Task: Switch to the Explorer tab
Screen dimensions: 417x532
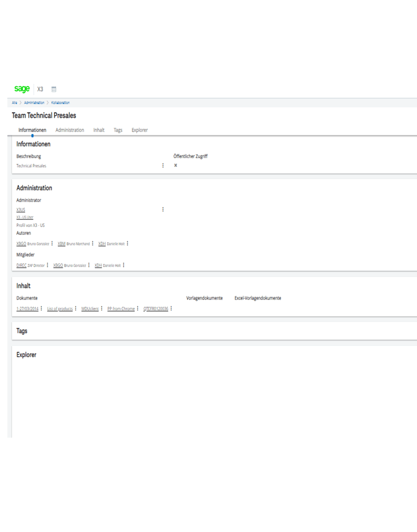Action: [x=139, y=130]
